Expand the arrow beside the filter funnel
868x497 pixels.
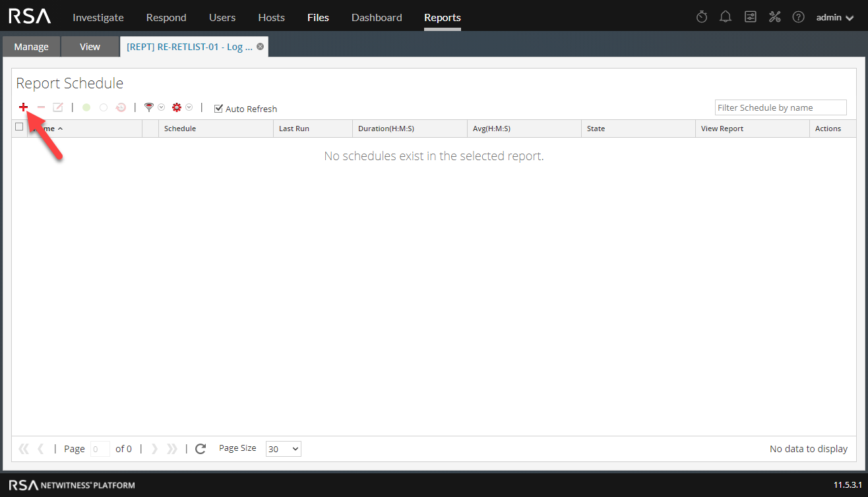(162, 107)
